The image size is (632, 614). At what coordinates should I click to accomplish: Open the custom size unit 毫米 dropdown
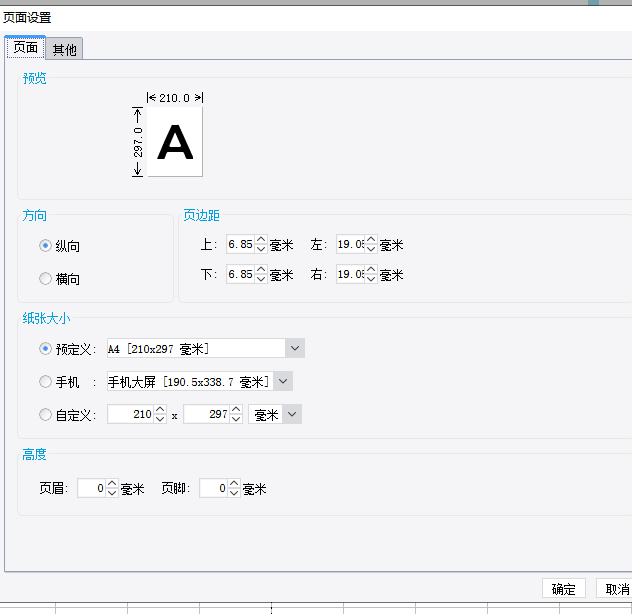tap(292, 414)
